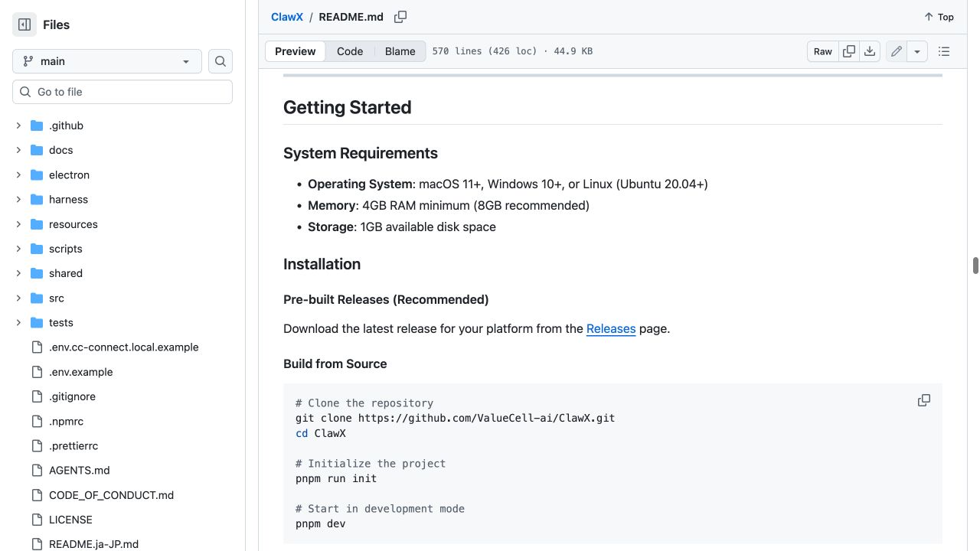980x551 pixels.
Task: Select the scripts folder name
Action: (66, 249)
